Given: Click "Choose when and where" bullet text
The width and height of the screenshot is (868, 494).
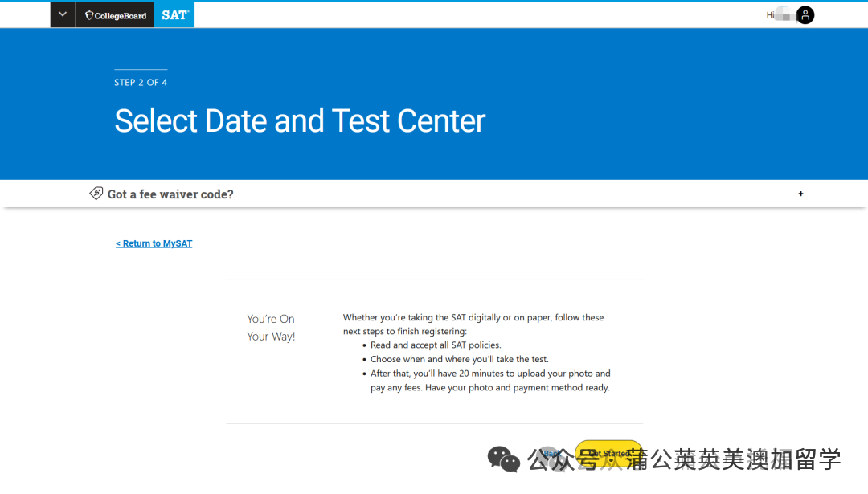Looking at the screenshot, I should [459, 359].
